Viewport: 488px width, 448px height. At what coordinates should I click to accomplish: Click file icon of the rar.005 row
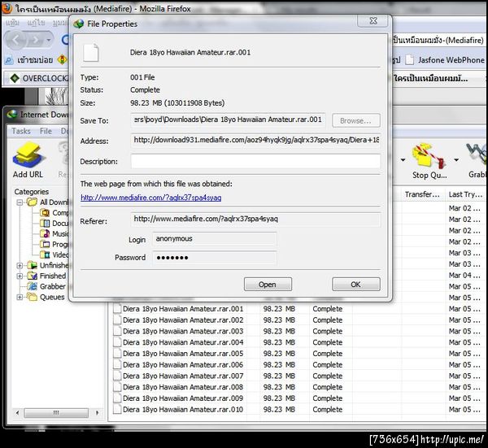coord(117,354)
